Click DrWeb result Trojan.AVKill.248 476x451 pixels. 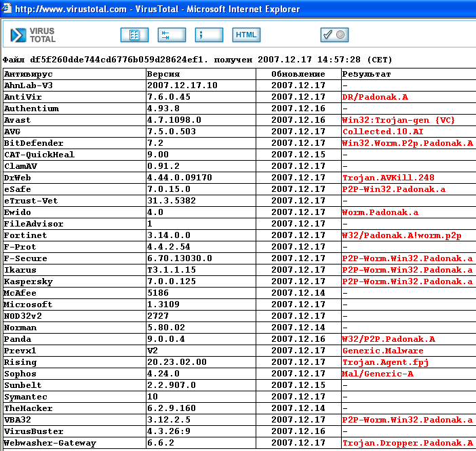pos(389,178)
